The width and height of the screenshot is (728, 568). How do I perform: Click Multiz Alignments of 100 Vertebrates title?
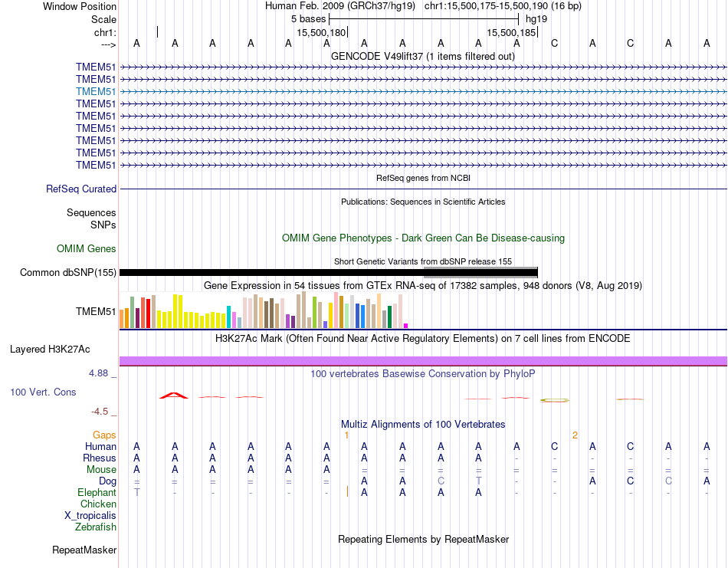click(x=423, y=424)
